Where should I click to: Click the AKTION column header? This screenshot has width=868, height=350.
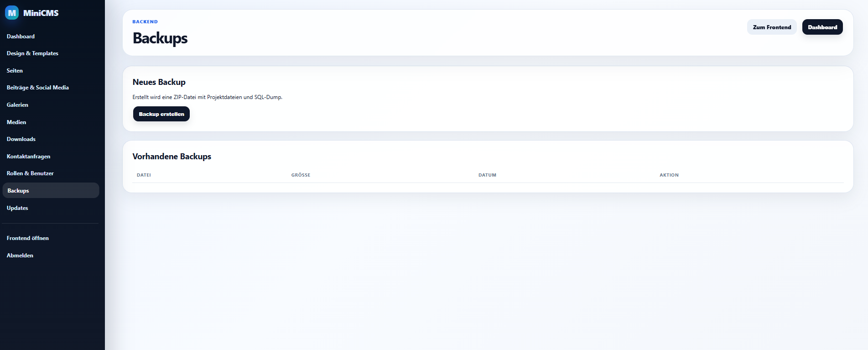click(669, 175)
